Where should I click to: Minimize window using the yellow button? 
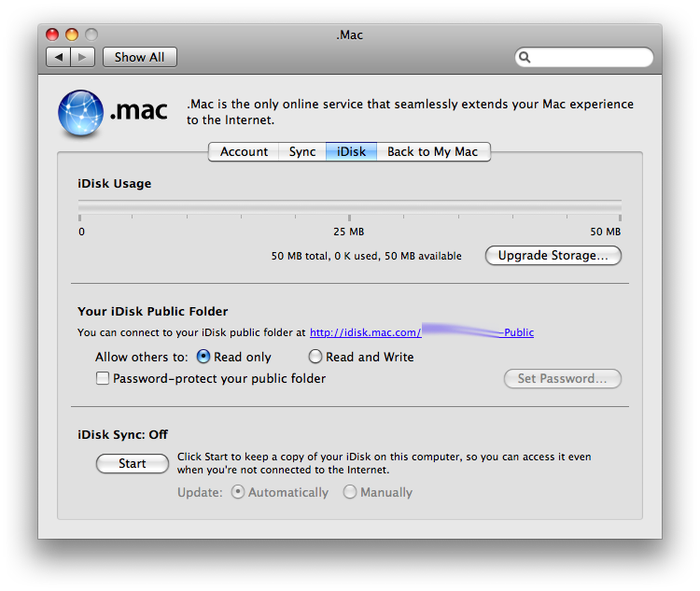pyautogui.click(x=72, y=35)
